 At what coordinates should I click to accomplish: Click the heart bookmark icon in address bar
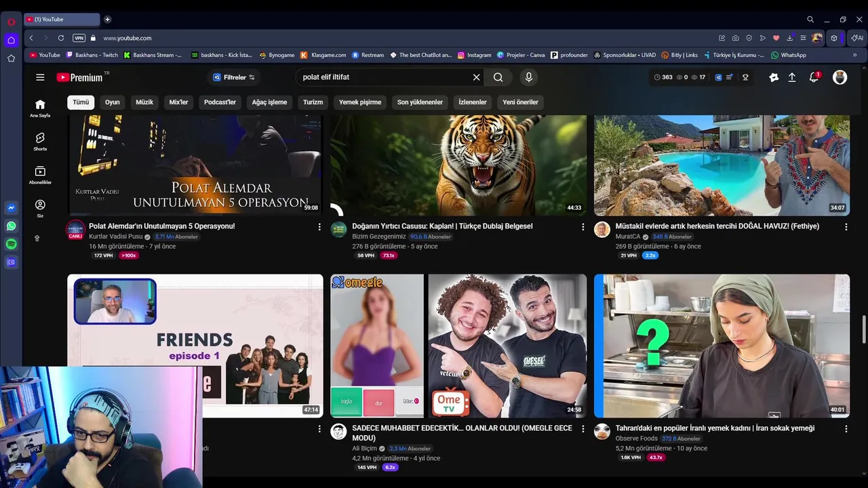point(776,38)
